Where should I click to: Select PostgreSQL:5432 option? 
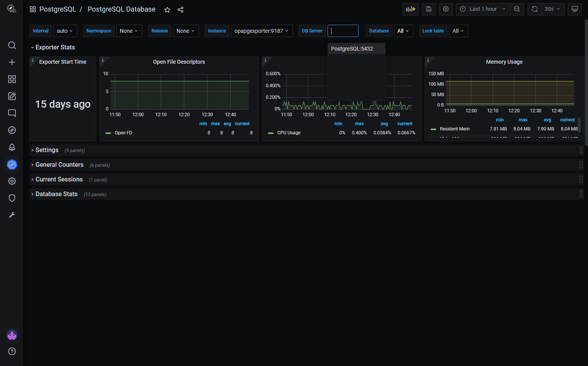[356, 49]
